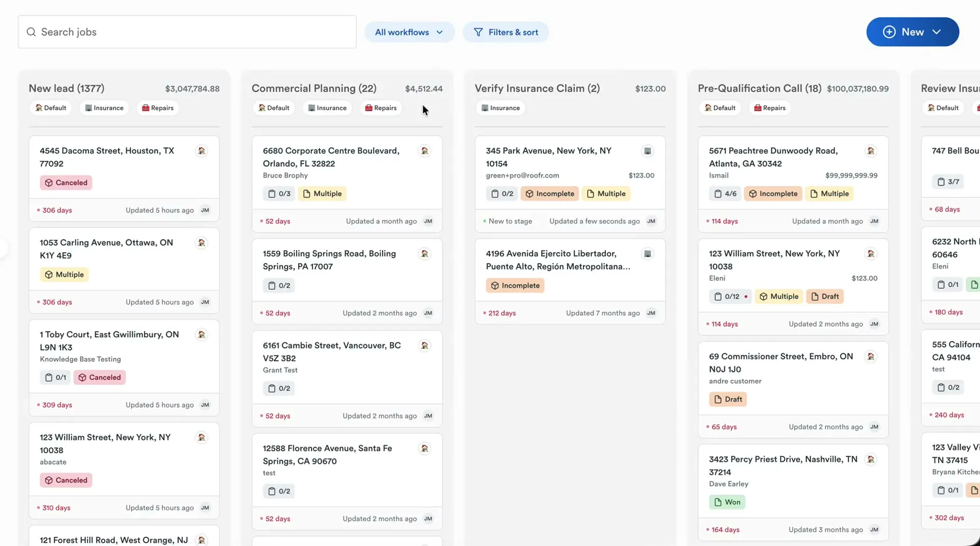Image resolution: width=980 pixels, height=546 pixels.
Task: Click the 4/6 tasks badge on Atlanta card
Action: 725,194
